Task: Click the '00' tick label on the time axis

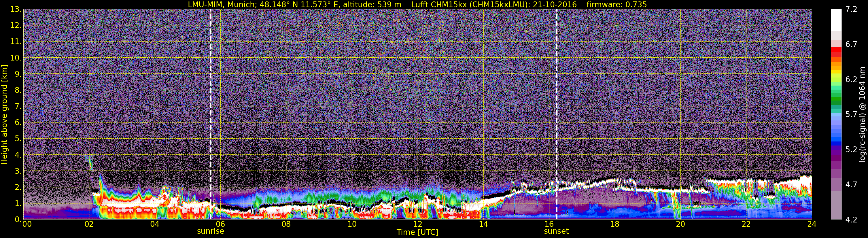Action: tap(27, 224)
